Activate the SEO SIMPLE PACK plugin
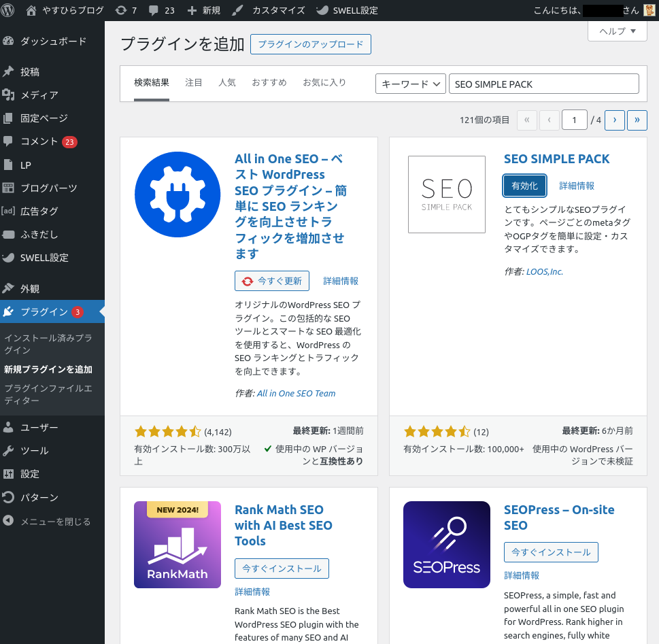Image resolution: width=659 pixels, height=644 pixels. coord(524,186)
